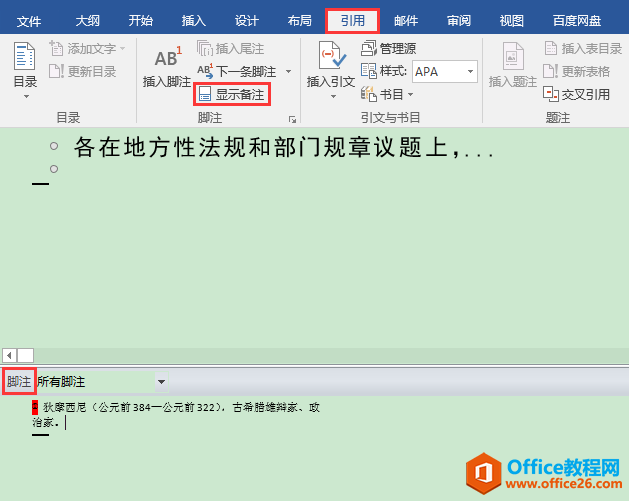Open the 样式 APA combo box
The width and height of the screenshot is (629, 501).
pyautogui.click(x=445, y=71)
